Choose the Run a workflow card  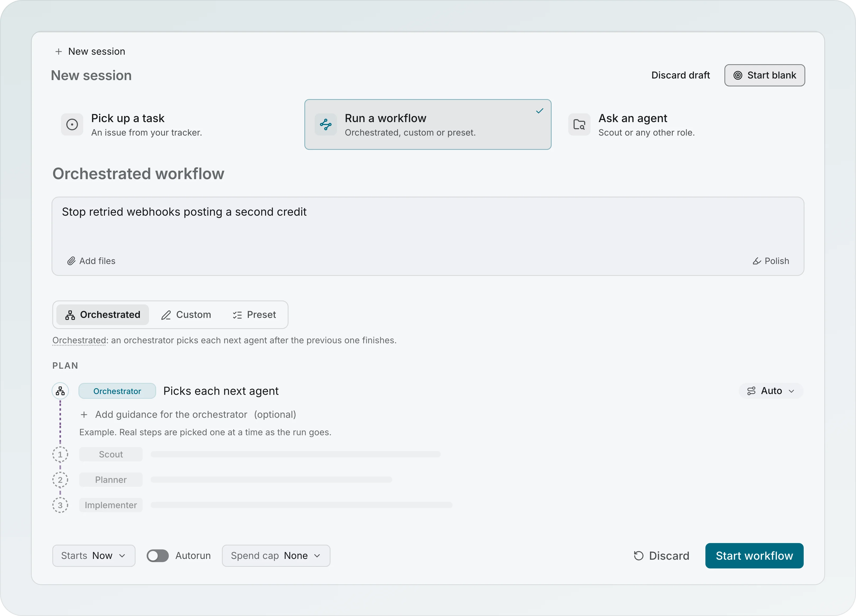428,124
